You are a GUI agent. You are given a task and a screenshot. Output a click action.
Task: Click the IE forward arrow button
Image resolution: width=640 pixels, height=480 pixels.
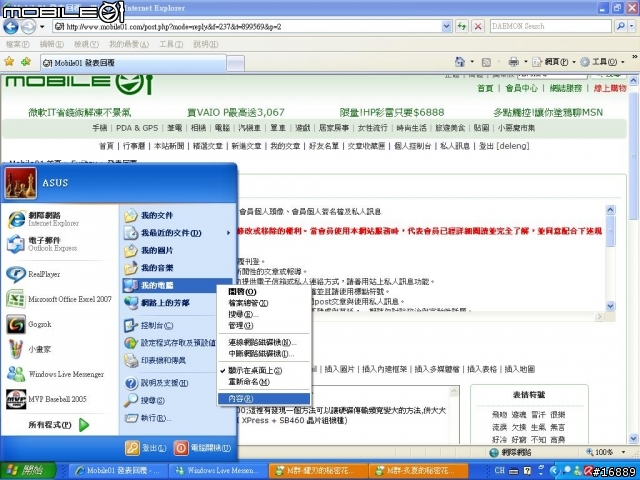coord(28,27)
